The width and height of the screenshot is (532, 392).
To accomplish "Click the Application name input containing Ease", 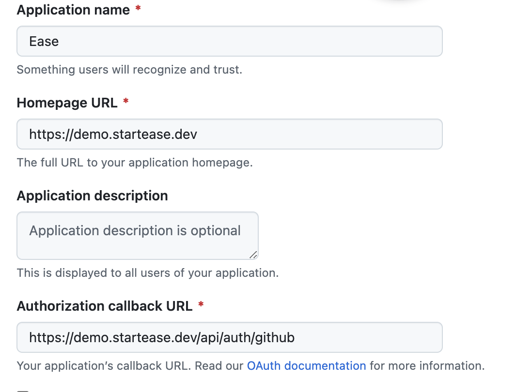I will pyautogui.click(x=230, y=41).
